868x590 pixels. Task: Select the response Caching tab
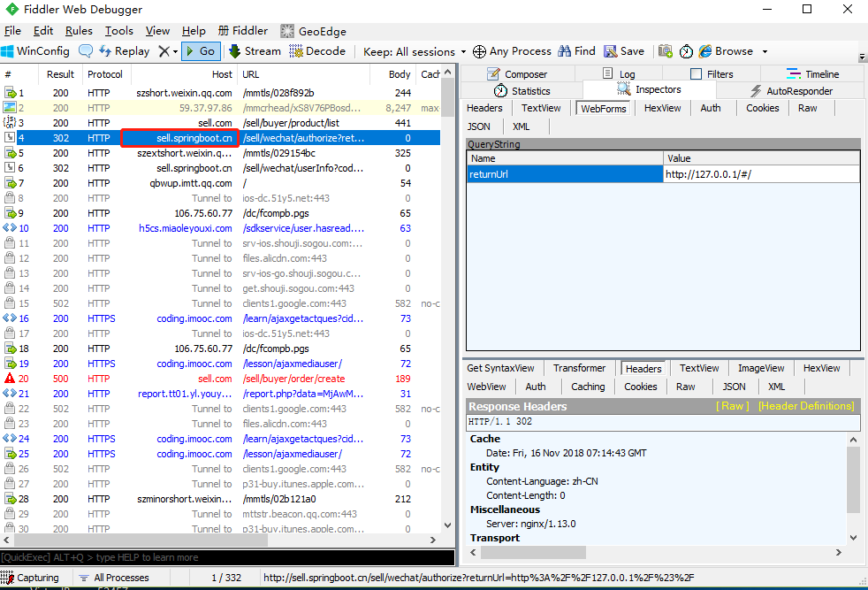point(588,387)
